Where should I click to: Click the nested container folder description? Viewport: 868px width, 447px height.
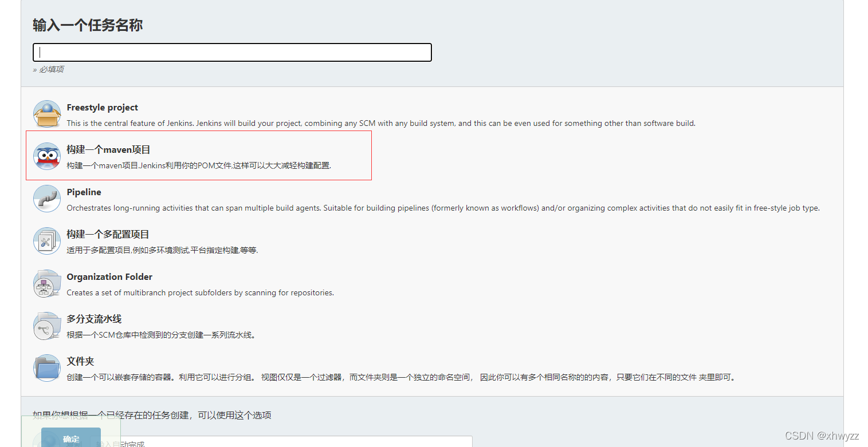click(x=400, y=377)
